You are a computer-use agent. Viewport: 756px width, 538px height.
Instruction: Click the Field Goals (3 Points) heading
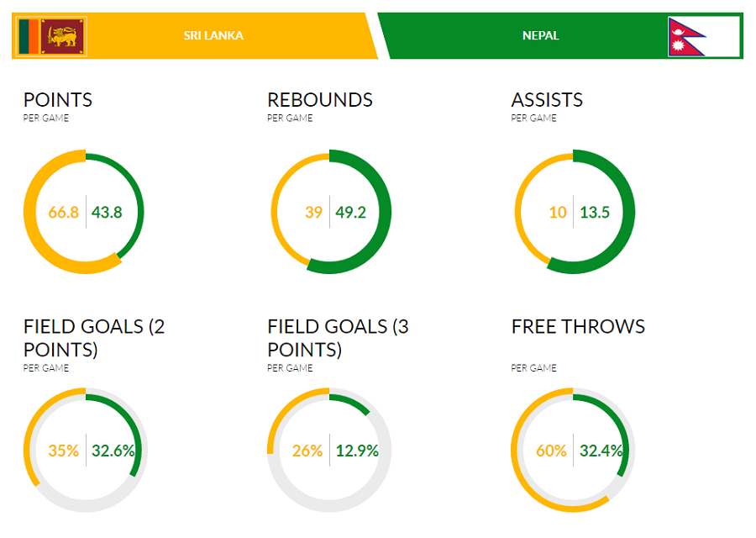(x=338, y=337)
